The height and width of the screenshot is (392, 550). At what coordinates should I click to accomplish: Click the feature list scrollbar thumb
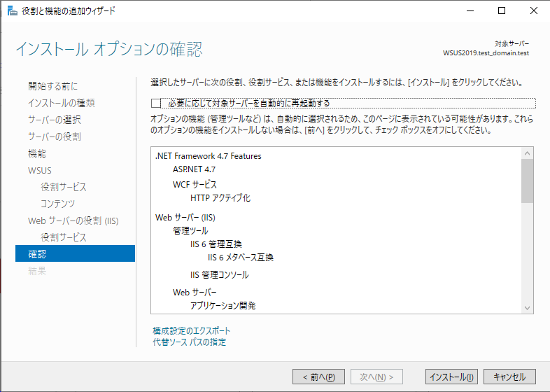(x=527, y=181)
